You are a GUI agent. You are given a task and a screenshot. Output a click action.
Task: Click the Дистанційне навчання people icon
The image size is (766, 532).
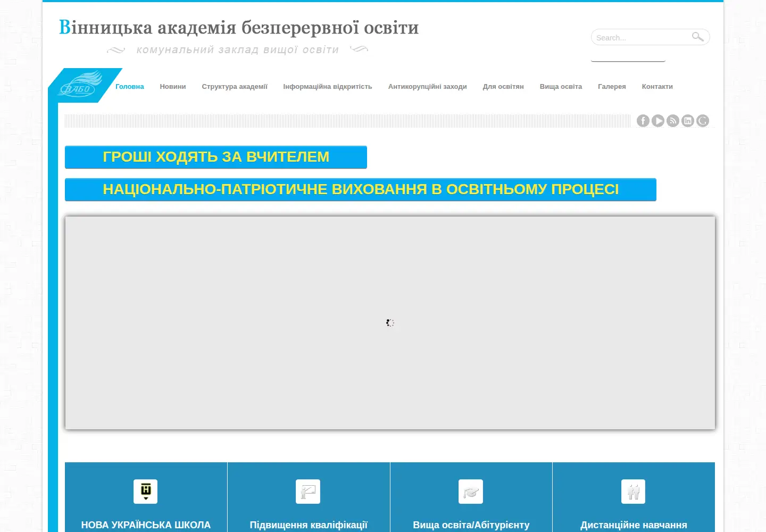point(633,491)
